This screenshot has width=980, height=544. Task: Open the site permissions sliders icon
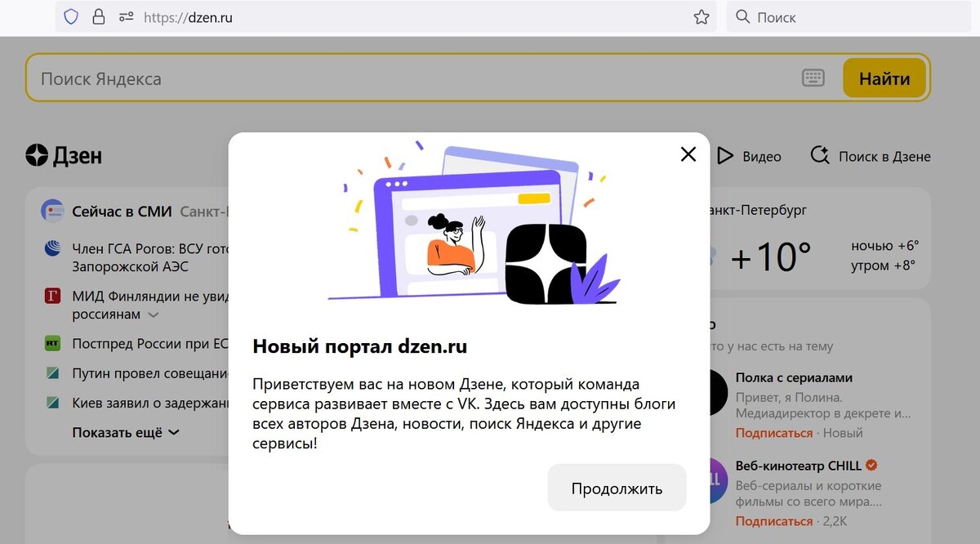pos(124,16)
